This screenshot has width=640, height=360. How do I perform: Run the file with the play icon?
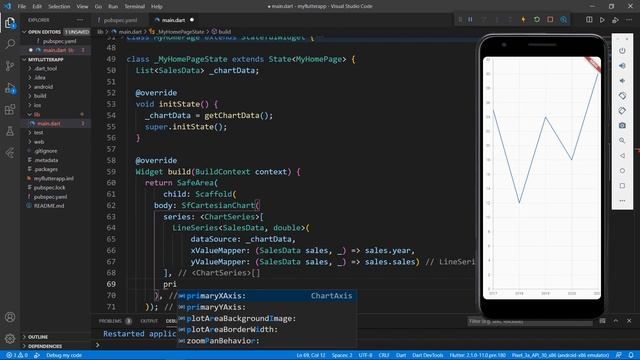coord(602,20)
